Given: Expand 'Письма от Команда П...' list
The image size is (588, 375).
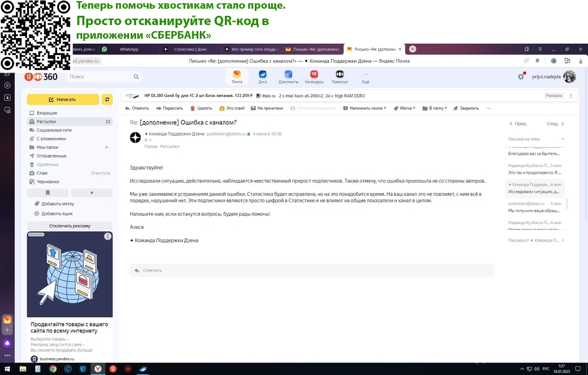Looking at the screenshot, I should pyautogui.click(x=536, y=240).
